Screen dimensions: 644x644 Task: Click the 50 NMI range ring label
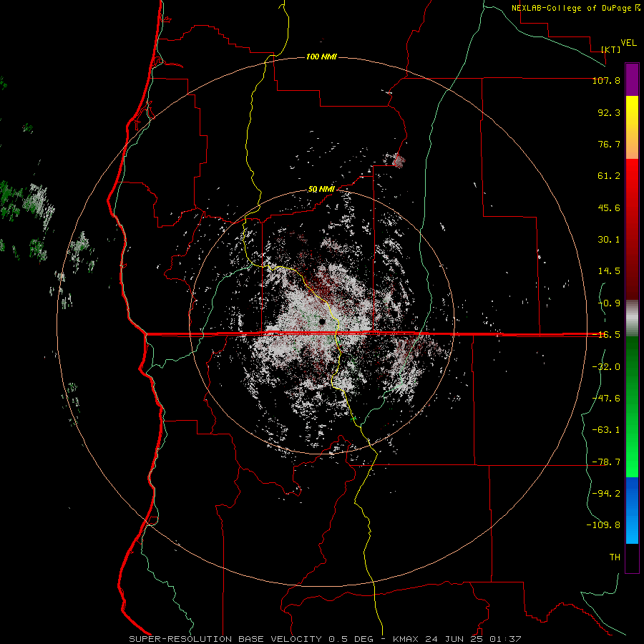tap(321, 190)
